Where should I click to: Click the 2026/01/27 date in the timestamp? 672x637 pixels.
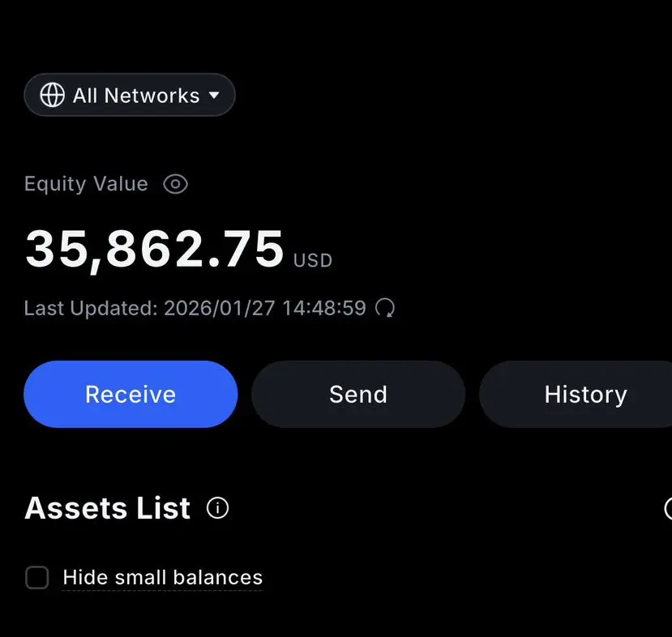(219, 308)
